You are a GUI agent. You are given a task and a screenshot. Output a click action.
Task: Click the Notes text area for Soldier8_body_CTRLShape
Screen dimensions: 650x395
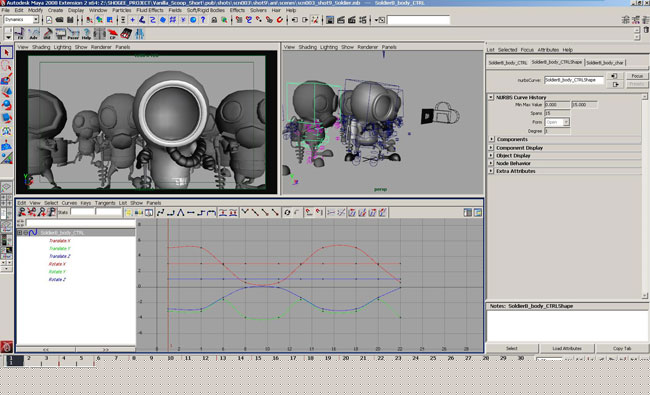coord(567,326)
